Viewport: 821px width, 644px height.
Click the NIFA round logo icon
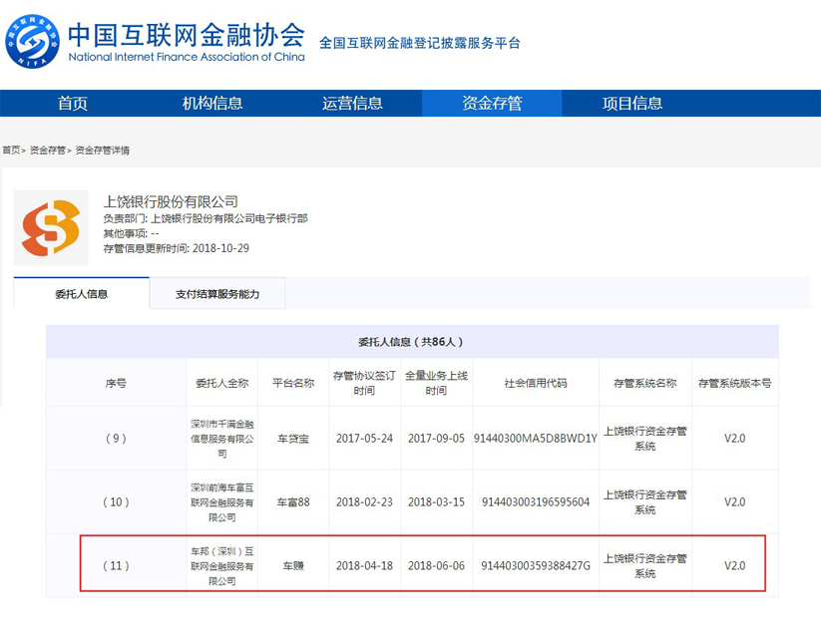[x=32, y=41]
